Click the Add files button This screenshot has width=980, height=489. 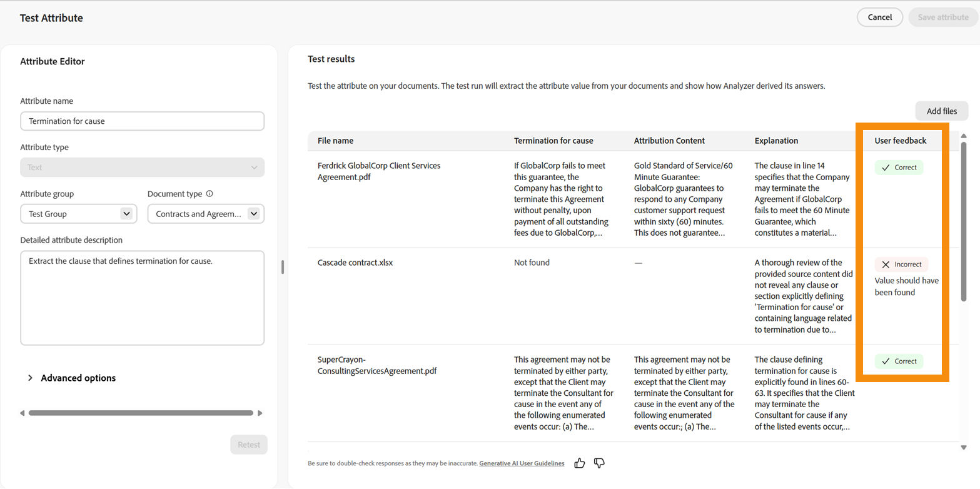[941, 111]
